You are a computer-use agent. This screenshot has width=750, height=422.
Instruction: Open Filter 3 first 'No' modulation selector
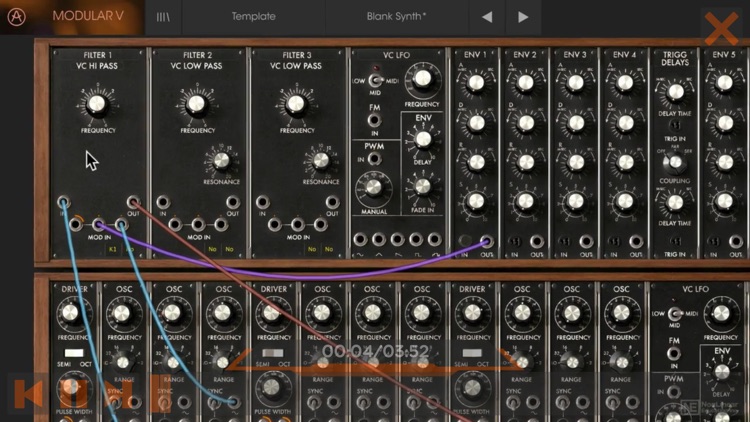point(311,249)
